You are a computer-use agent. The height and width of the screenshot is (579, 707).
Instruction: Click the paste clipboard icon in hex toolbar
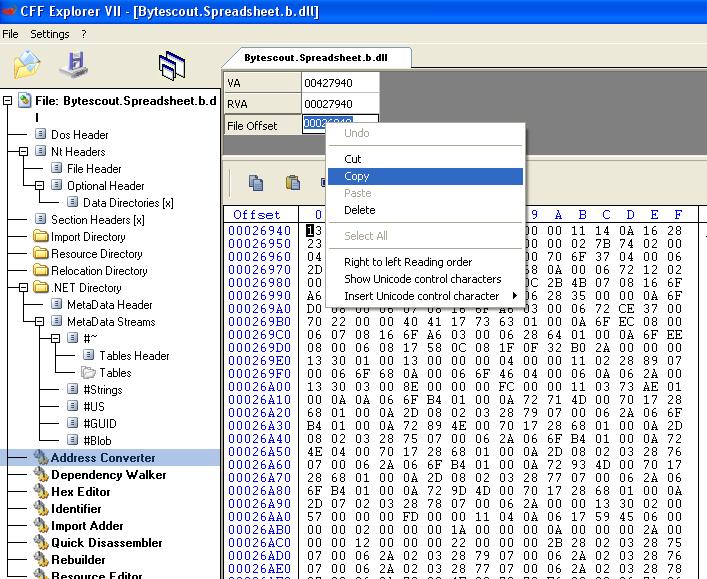293,183
